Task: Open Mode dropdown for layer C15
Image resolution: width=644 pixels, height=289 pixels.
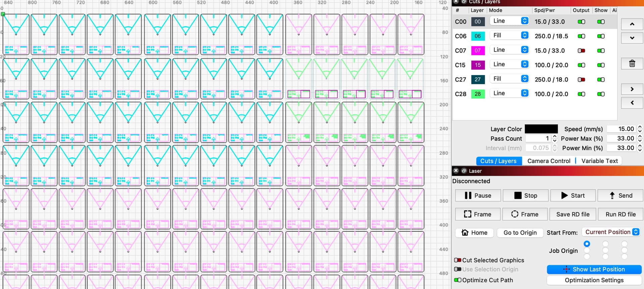Action: (509, 64)
